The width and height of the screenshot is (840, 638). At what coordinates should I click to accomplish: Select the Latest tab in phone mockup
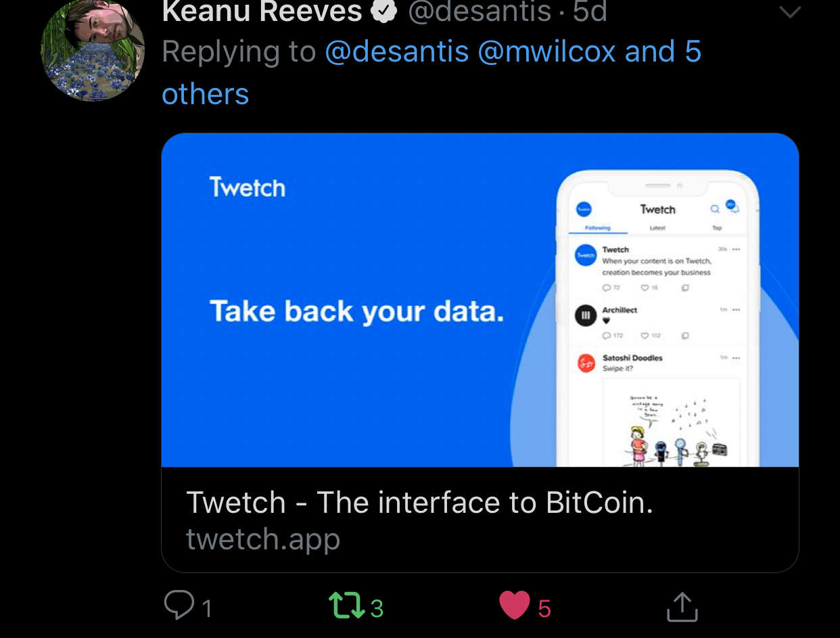(657, 228)
